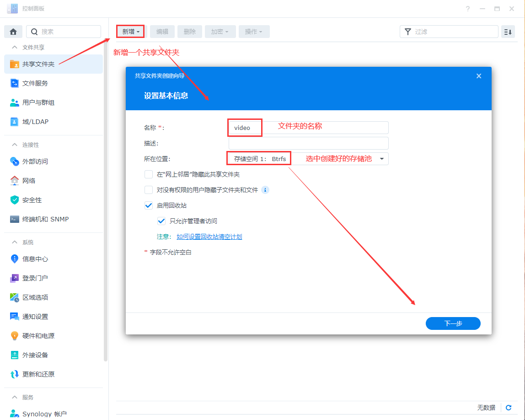Collapse the 文件共享 sidebar section
The image size is (525, 420).
(14, 47)
